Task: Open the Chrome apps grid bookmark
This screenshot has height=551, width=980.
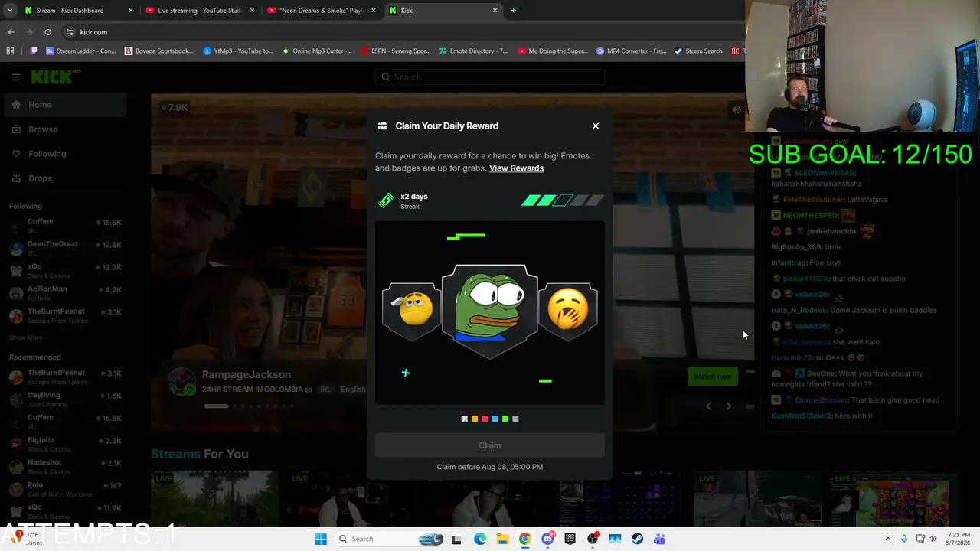Action: click(10, 51)
